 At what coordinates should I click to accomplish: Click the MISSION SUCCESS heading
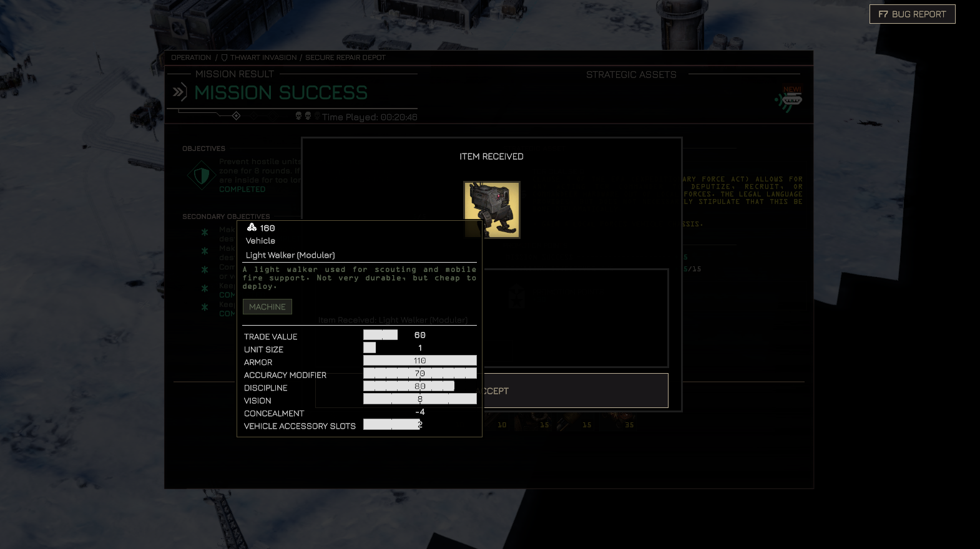[x=281, y=93]
